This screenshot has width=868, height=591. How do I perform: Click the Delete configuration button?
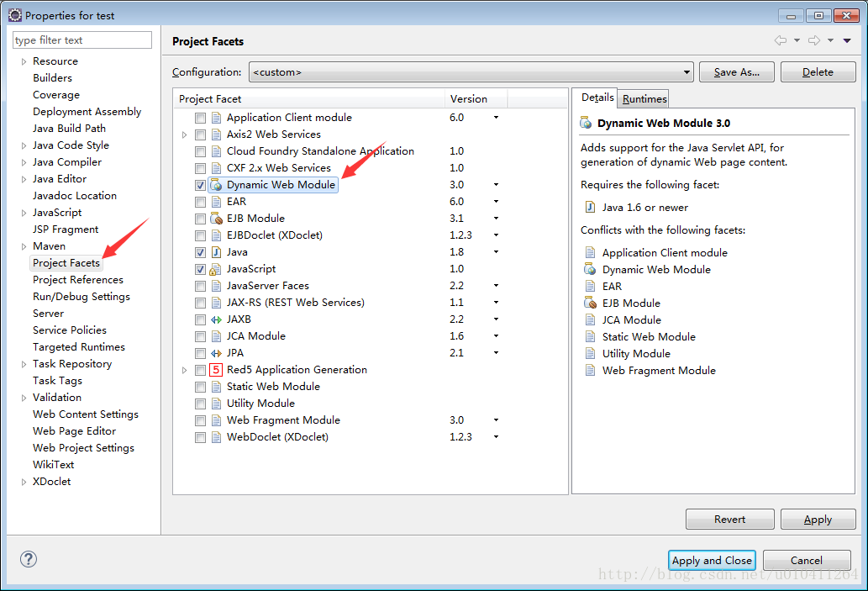pos(818,72)
